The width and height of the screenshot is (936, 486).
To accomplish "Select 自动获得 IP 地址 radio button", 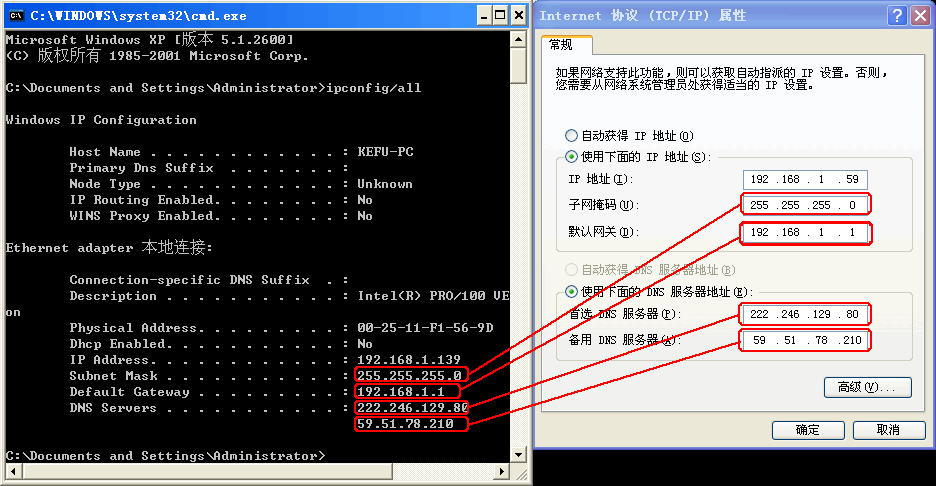I will pos(571,136).
